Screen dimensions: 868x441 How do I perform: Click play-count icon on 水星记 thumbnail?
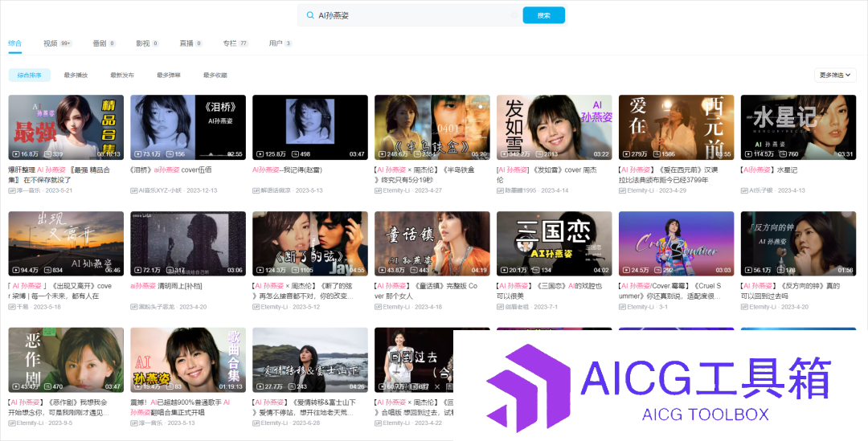point(748,153)
